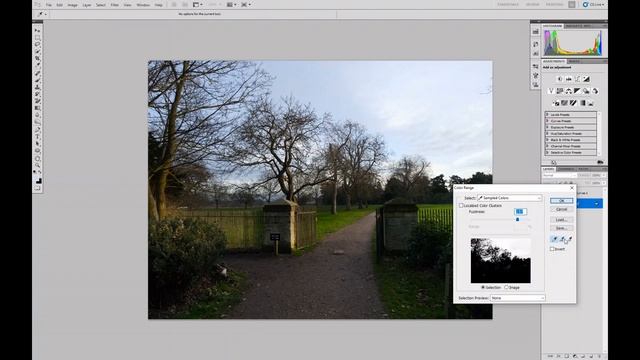This screenshot has height=360, width=640.
Task: Choose Add to Sample eyedropper
Action: [562, 239]
